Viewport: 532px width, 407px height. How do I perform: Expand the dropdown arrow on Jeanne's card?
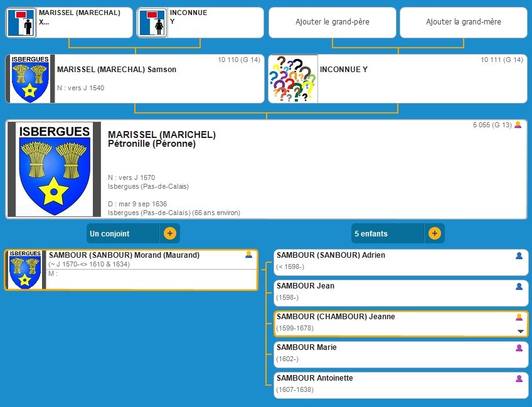coord(520,331)
